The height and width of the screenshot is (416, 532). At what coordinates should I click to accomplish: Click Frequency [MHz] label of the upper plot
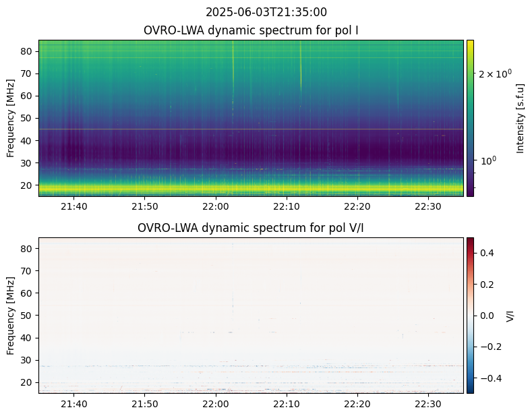[x=11, y=118]
